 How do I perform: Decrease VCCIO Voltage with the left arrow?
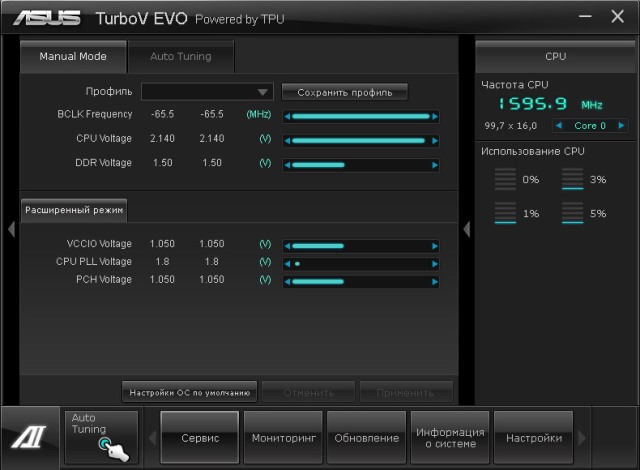coord(287,246)
